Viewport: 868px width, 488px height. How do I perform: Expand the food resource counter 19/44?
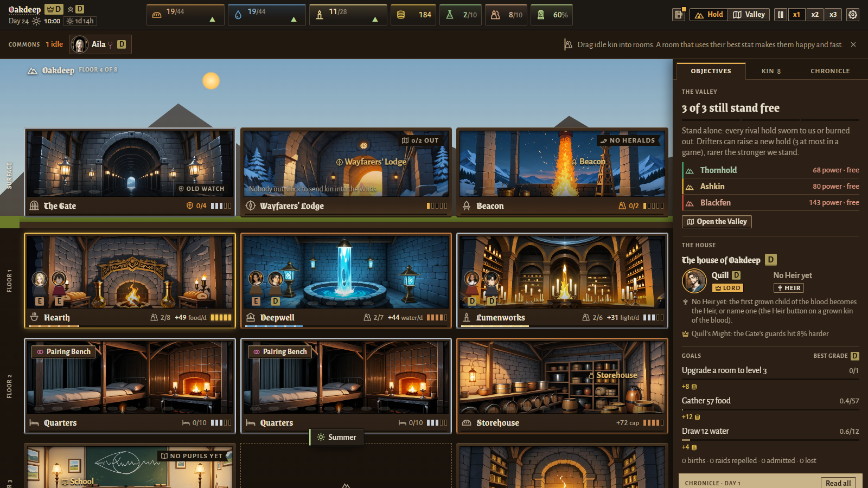(x=185, y=15)
